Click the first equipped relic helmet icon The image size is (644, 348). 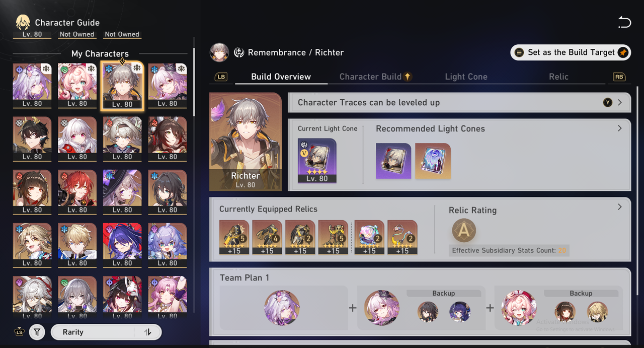pos(234,237)
